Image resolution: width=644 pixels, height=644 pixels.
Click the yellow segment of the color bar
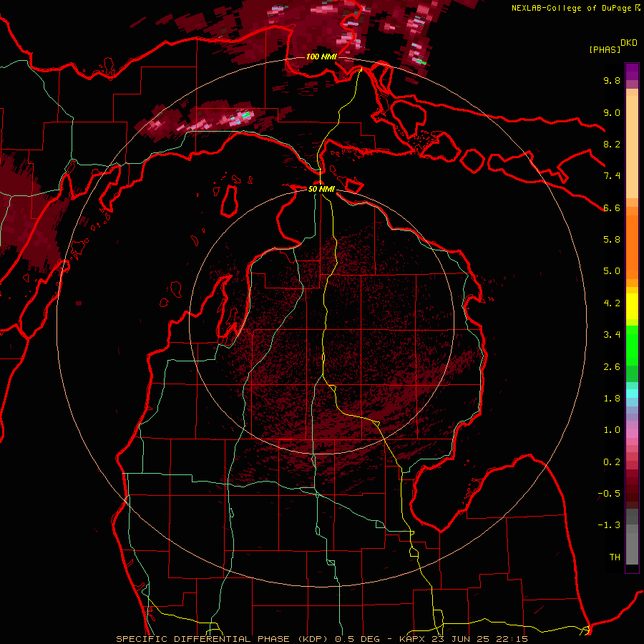pyautogui.click(x=632, y=306)
